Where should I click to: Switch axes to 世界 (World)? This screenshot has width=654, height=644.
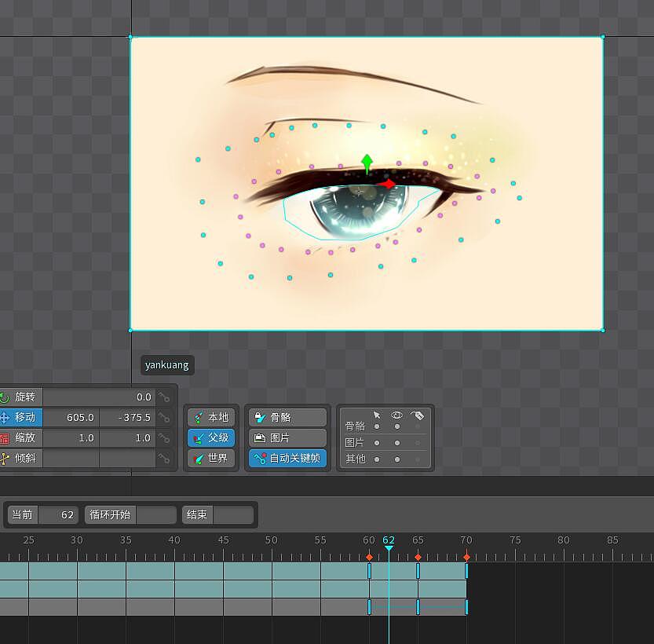point(211,459)
